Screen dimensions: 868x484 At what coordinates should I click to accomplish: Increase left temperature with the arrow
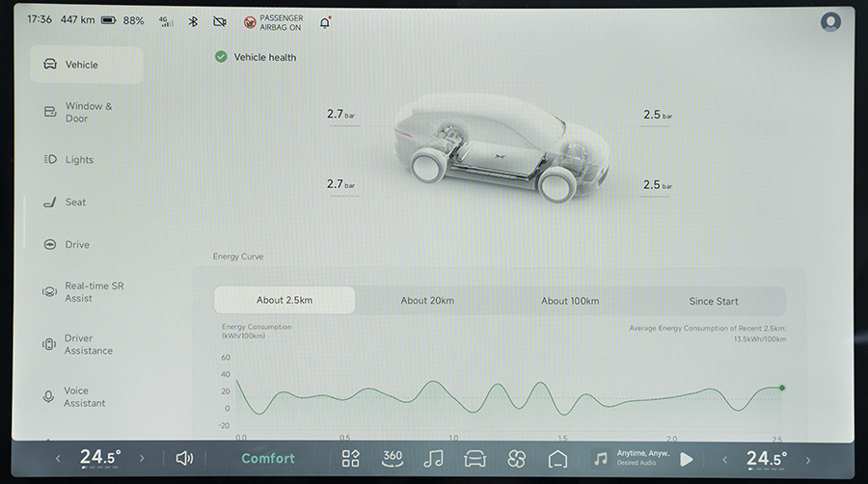[142, 459]
